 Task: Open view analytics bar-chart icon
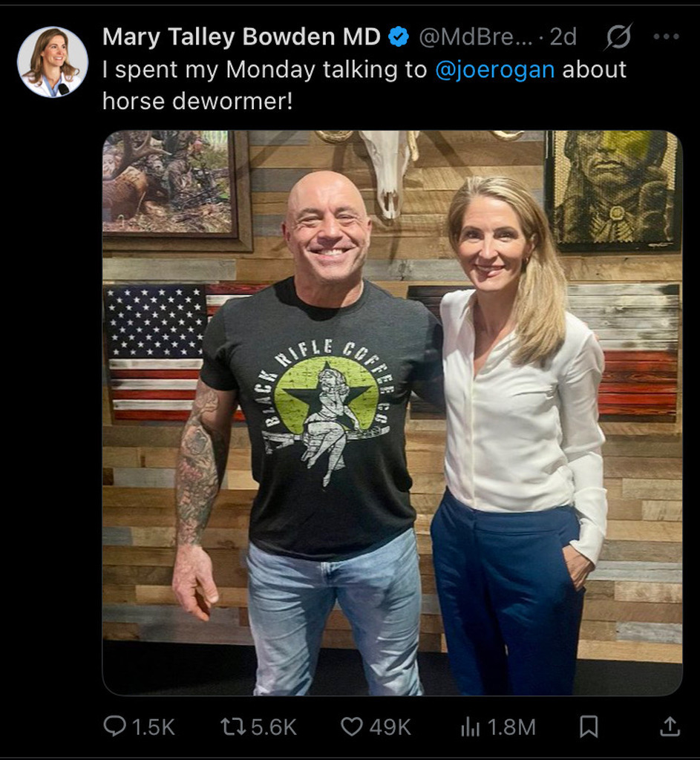click(x=470, y=727)
